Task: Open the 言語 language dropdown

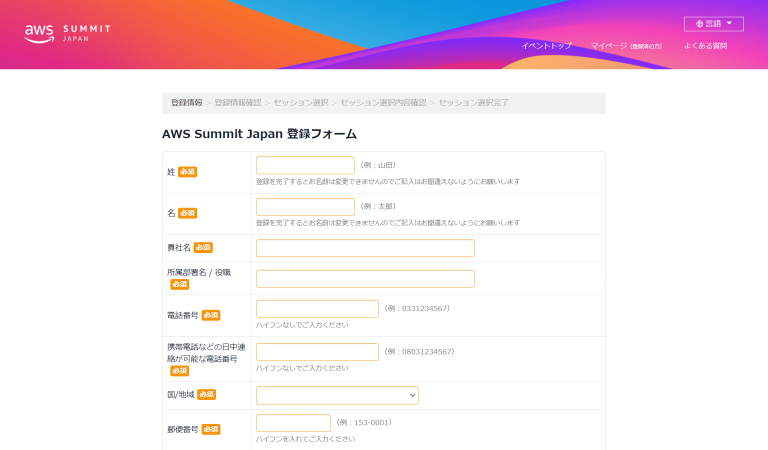Action: (714, 24)
